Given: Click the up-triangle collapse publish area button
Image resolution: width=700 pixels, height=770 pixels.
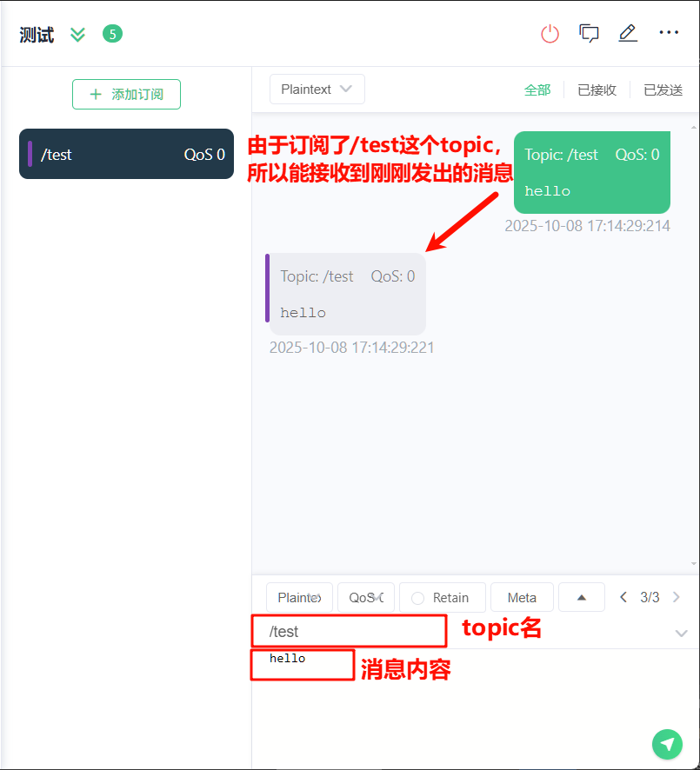Looking at the screenshot, I should click(582, 597).
